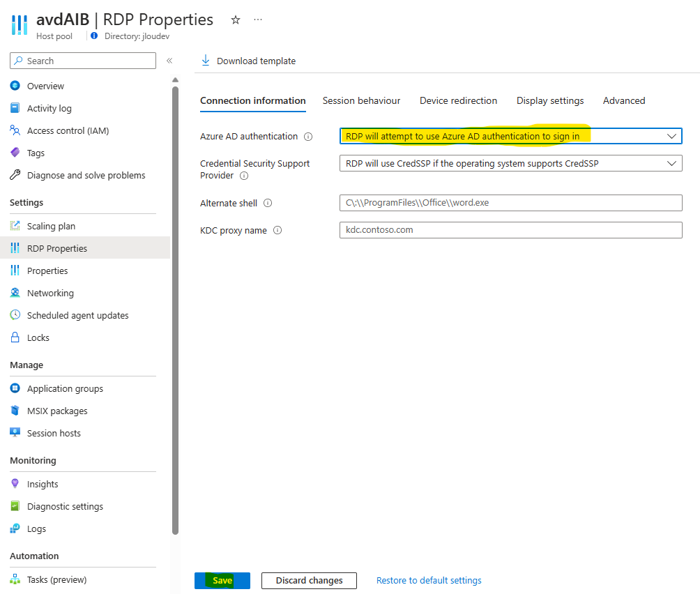700x594 pixels.
Task: Click the Scheduled agent updates clock icon
Action: (15, 315)
